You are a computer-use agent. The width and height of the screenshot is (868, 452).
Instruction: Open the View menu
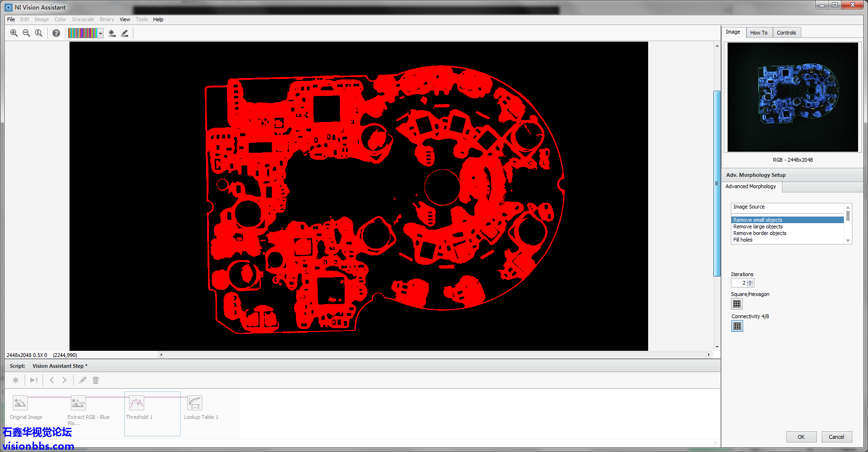125,19
